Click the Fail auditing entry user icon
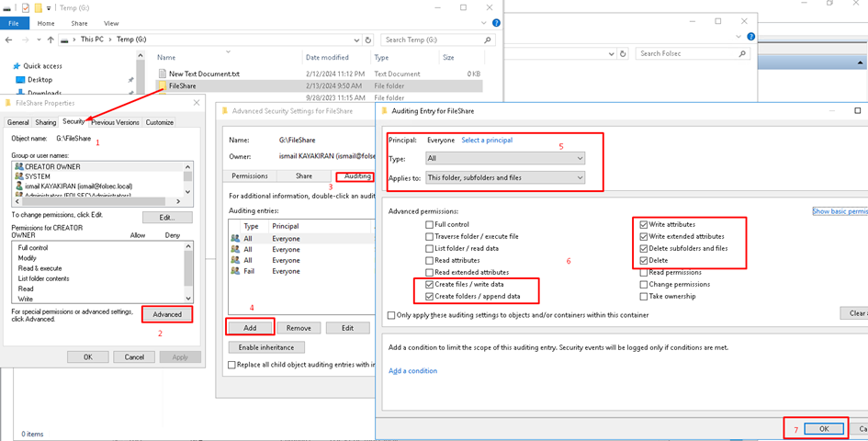The width and height of the screenshot is (868, 441). tap(235, 272)
